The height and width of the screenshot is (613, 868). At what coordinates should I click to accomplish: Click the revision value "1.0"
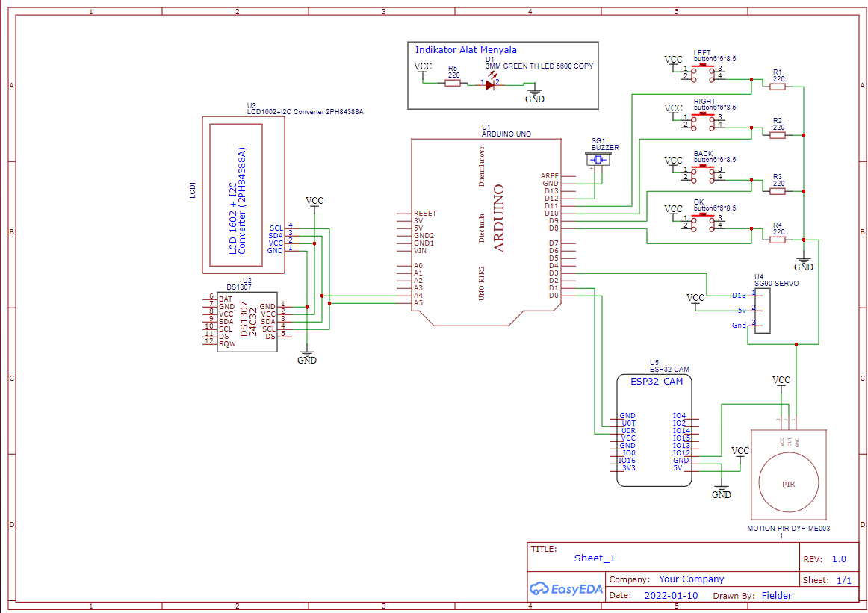pyautogui.click(x=839, y=558)
